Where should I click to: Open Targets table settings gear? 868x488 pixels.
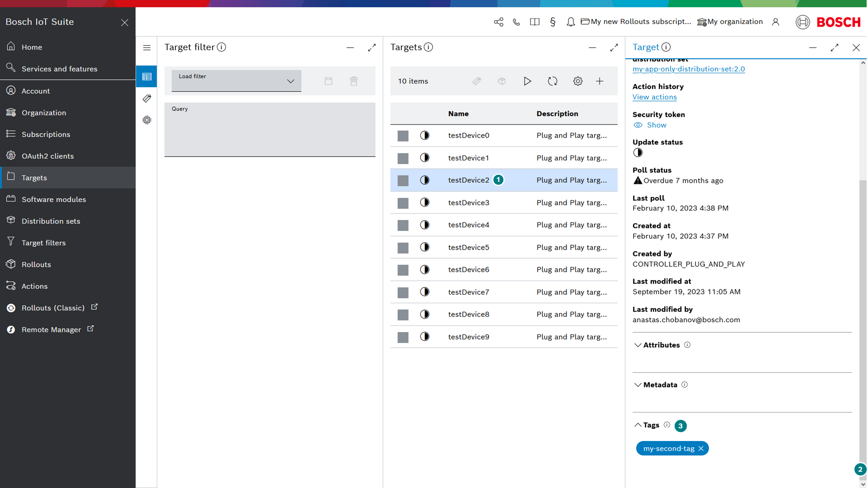(578, 81)
